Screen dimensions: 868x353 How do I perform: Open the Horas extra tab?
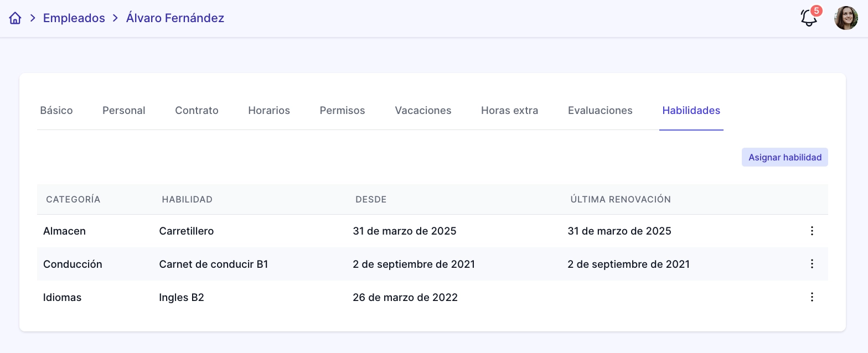(509, 110)
